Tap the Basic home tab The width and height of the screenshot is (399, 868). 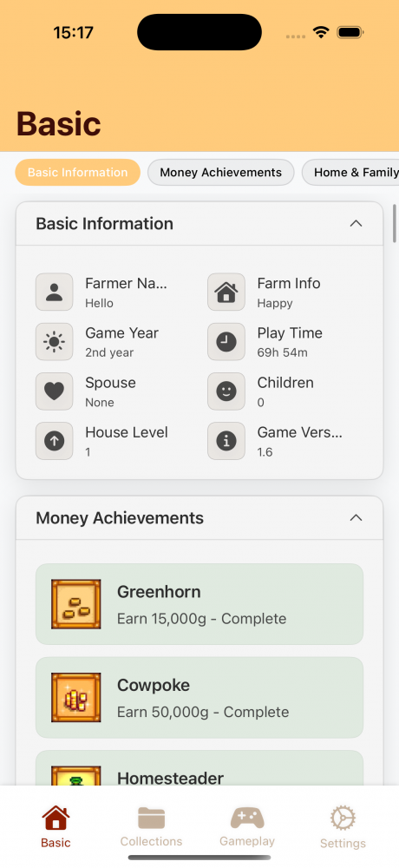[56, 827]
